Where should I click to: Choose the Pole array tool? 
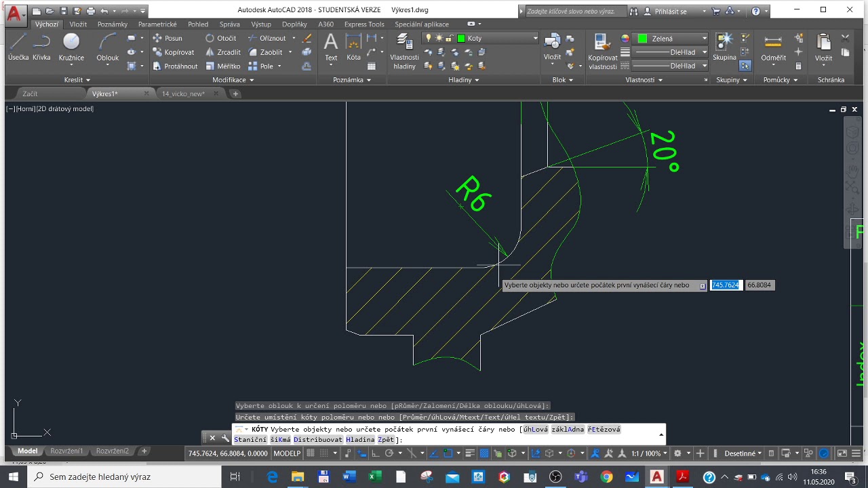pyautogui.click(x=261, y=66)
